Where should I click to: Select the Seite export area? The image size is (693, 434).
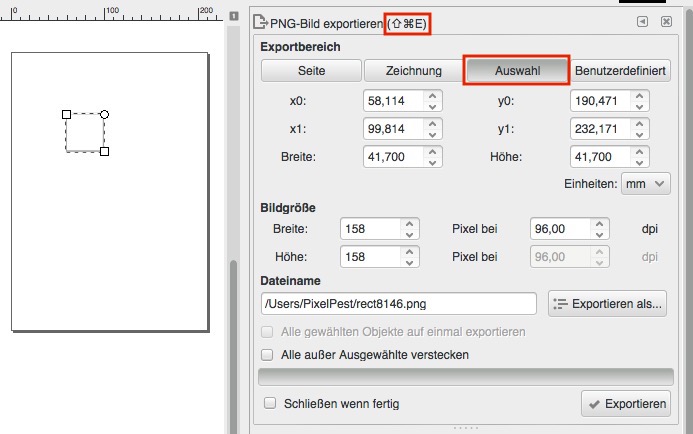[310, 71]
